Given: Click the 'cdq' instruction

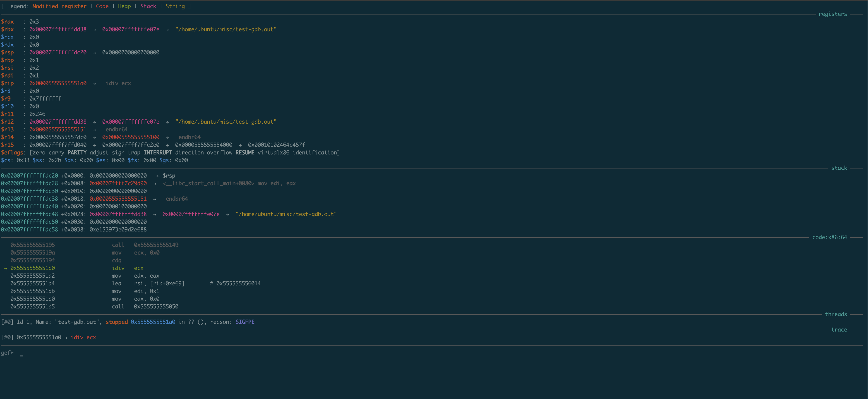Looking at the screenshot, I should pyautogui.click(x=117, y=260).
